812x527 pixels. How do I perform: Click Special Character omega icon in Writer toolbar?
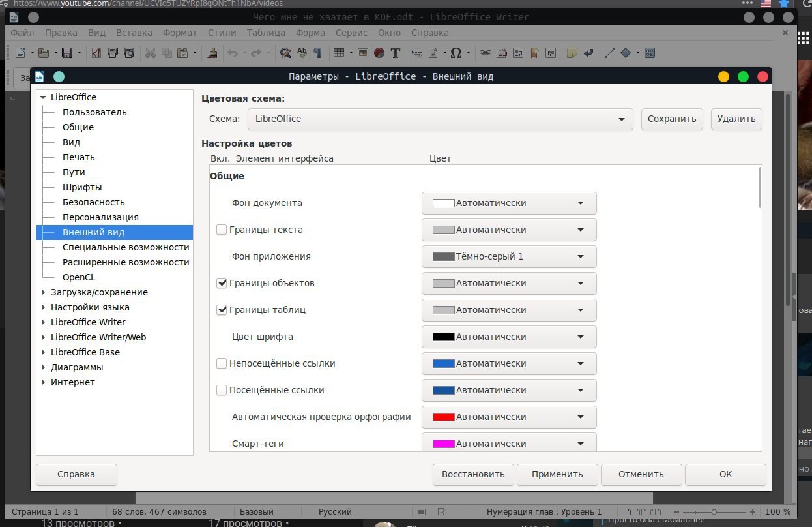[456, 53]
